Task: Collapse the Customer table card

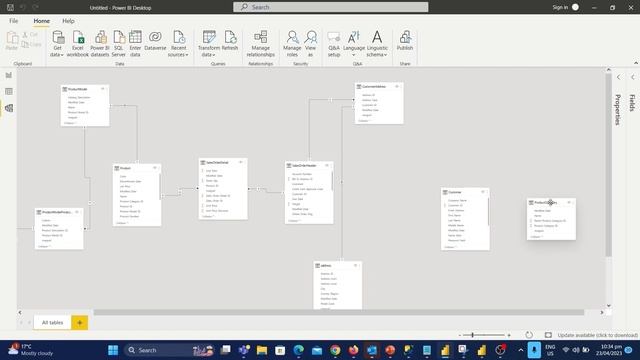Action: click(x=450, y=247)
